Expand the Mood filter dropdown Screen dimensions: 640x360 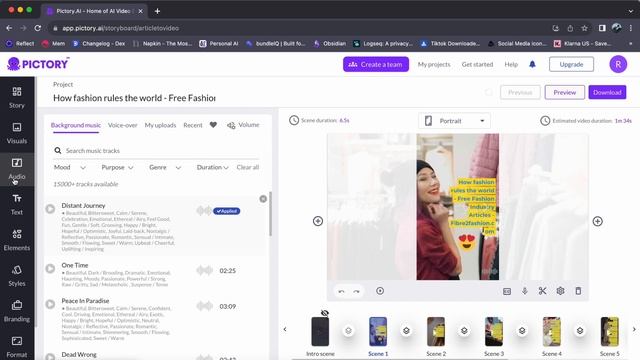click(x=70, y=167)
